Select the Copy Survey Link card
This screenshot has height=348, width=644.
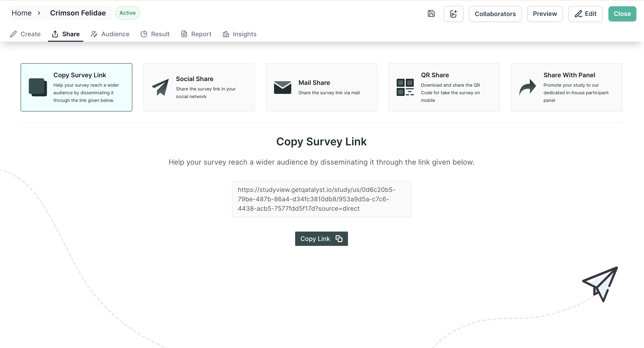pos(77,87)
